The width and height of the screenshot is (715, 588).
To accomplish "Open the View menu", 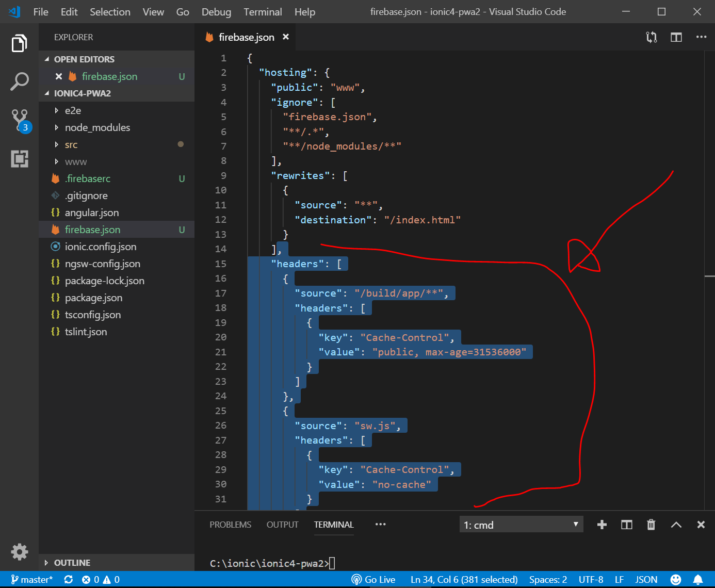I will click(x=153, y=12).
